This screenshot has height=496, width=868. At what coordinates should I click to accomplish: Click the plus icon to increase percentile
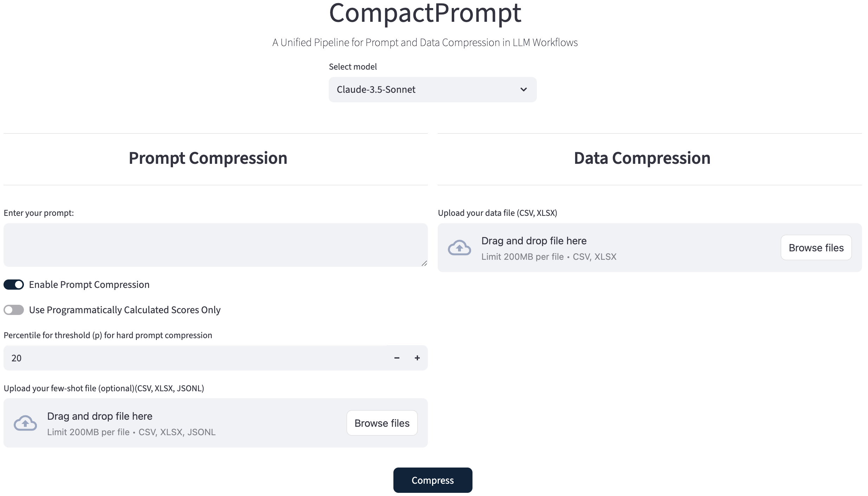(x=417, y=358)
